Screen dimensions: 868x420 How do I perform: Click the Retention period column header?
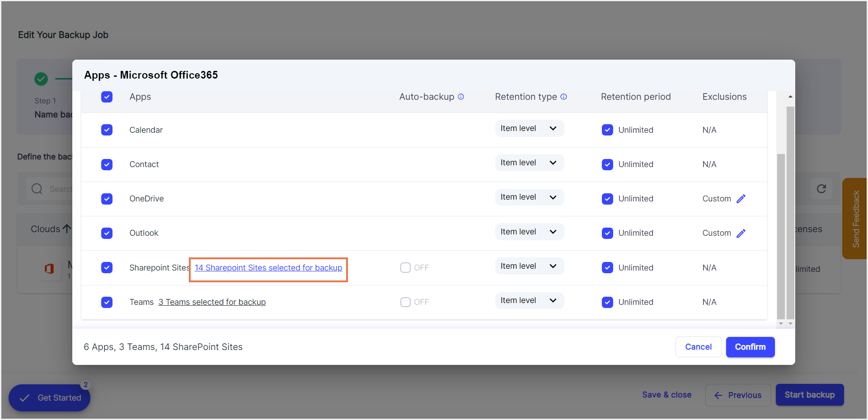(x=636, y=97)
